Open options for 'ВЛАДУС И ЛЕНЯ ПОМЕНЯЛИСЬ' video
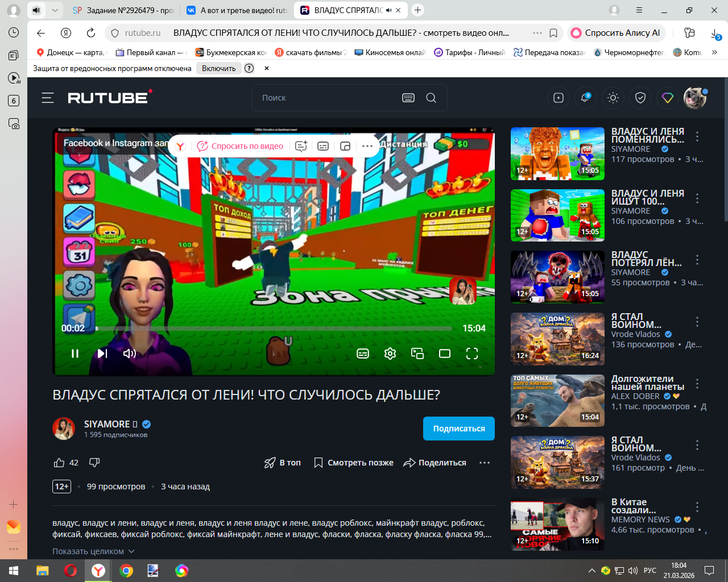The image size is (728, 582). (x=697, y=136)
